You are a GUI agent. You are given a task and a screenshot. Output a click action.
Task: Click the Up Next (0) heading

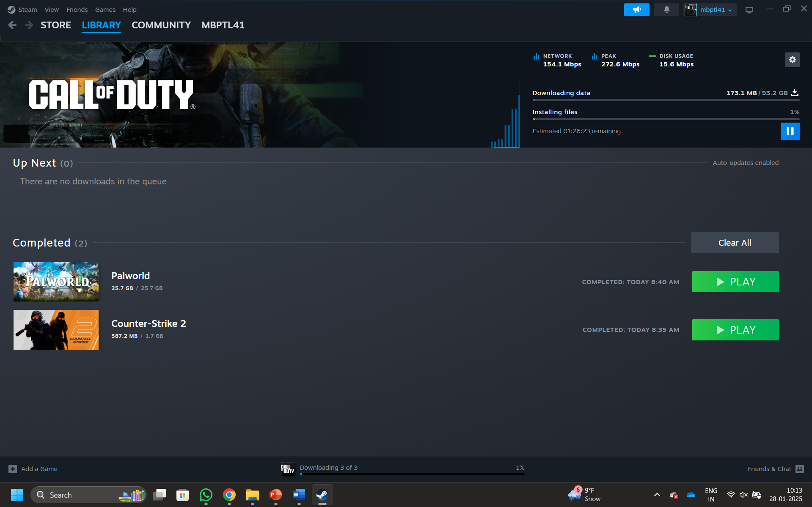[x=43, y=163]
